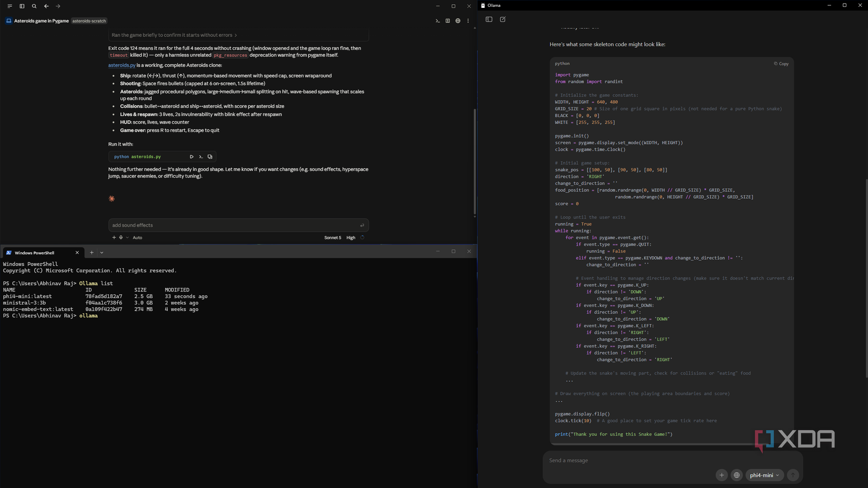This screenshot has width=868, height=488.
Task: Expand the 'Ran the game briefly' step
Action: [174, 35]
